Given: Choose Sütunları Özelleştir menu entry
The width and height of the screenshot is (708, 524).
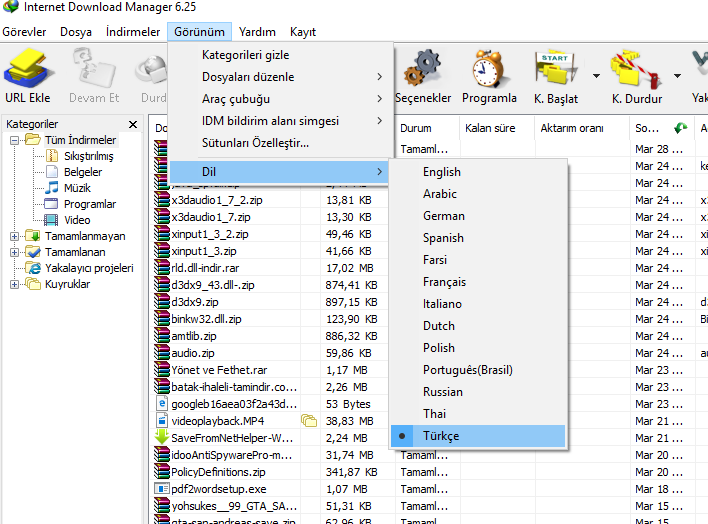Looking at the screenshot, I should pos(279,143).
